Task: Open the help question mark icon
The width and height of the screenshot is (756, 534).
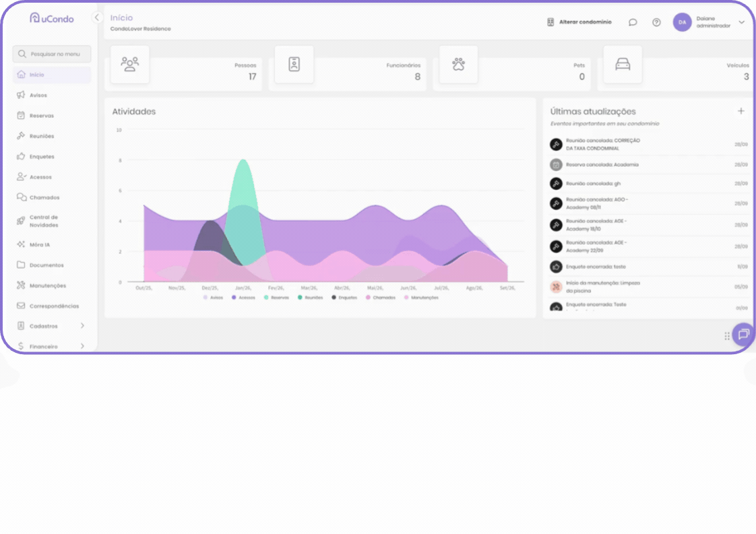Action: [x=656, y=22]
